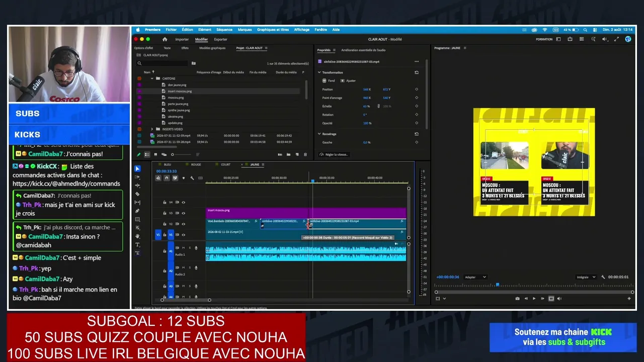
Task: Click the orange label swatch for CARTONS
Action: [x=139, y=78]
